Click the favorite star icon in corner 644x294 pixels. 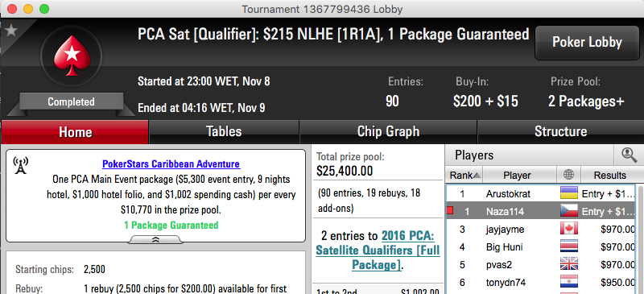tap(10, 31)
